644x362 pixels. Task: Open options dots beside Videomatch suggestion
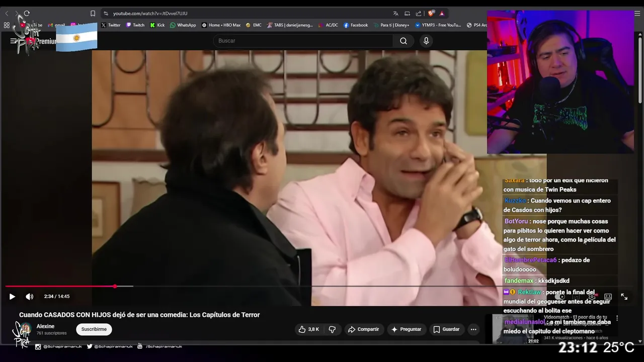pos(617,318)
